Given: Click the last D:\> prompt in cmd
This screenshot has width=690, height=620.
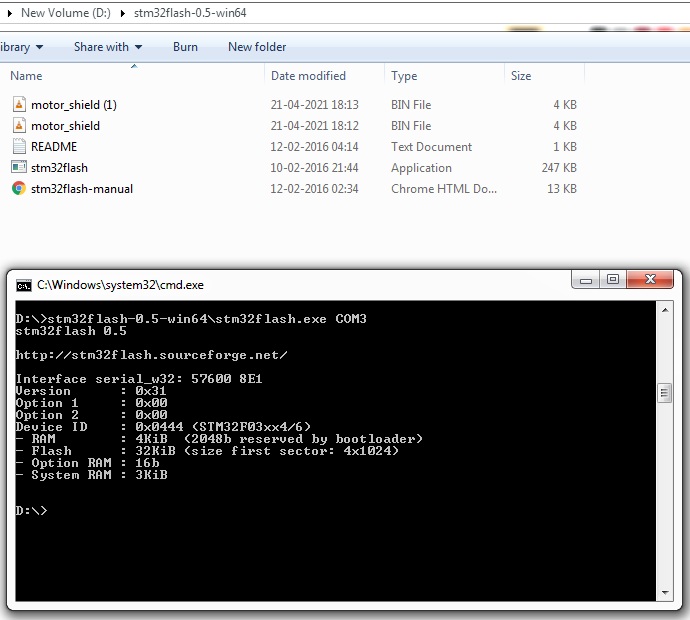Looking at the screenshot, I should pyautogui.click(x=31, y=511).
